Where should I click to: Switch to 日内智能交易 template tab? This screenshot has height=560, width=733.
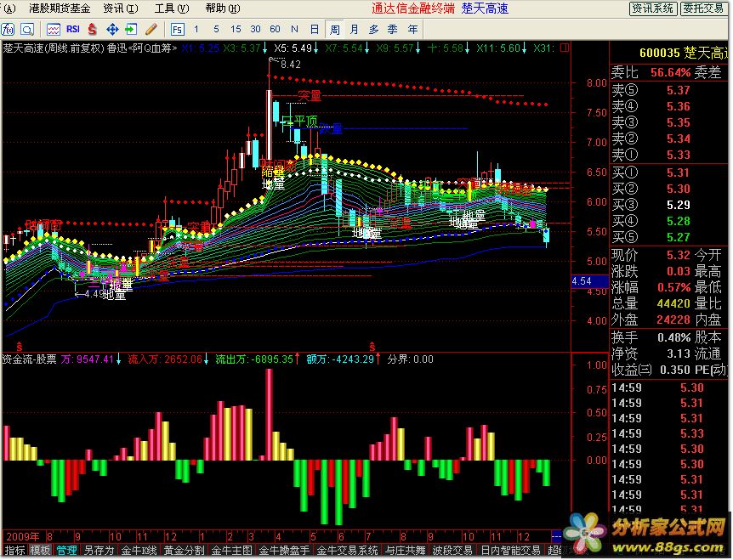click(x=510, y=550)
